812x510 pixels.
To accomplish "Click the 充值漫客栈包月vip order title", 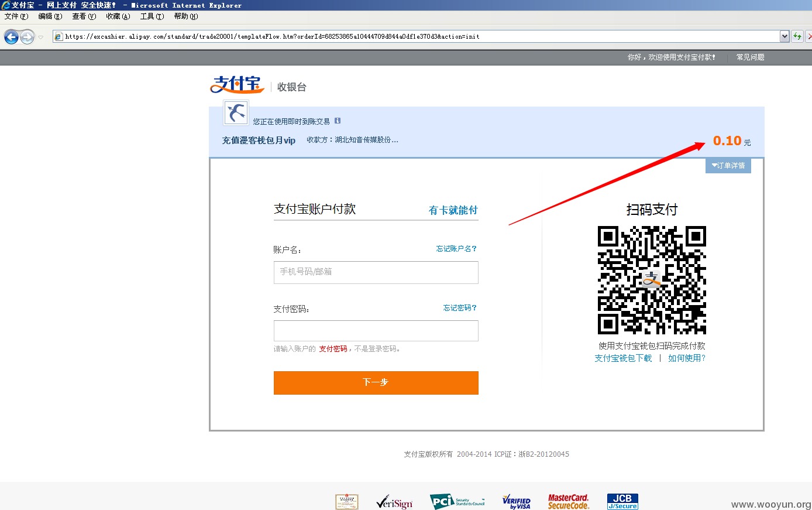I will (259, 141).
